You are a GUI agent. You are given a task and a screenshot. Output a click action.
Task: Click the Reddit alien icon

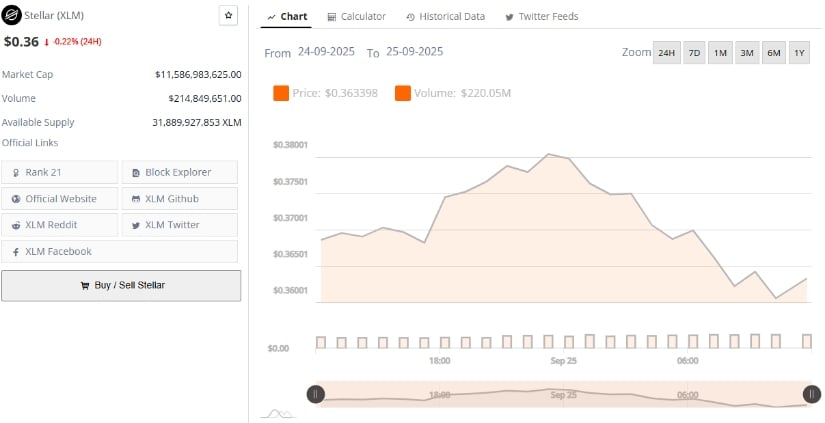pos(16,225)
